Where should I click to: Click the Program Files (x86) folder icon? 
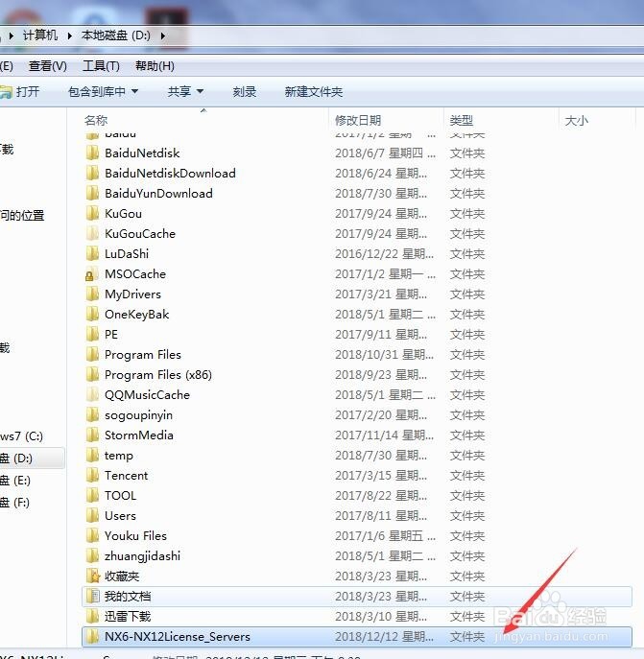click(x=92, y=375)
